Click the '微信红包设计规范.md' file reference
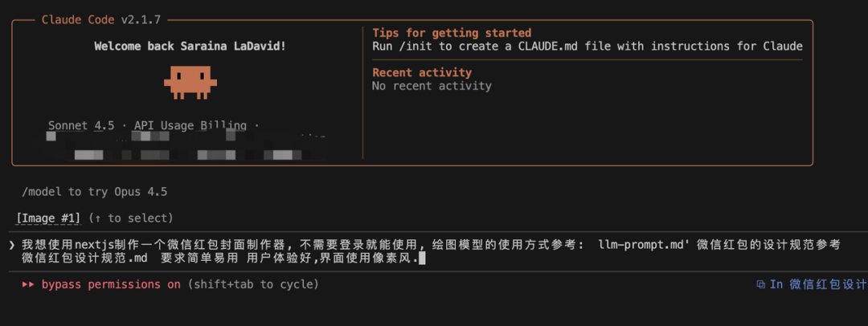Viewport: 868px width, 326px height. [84, 259]
